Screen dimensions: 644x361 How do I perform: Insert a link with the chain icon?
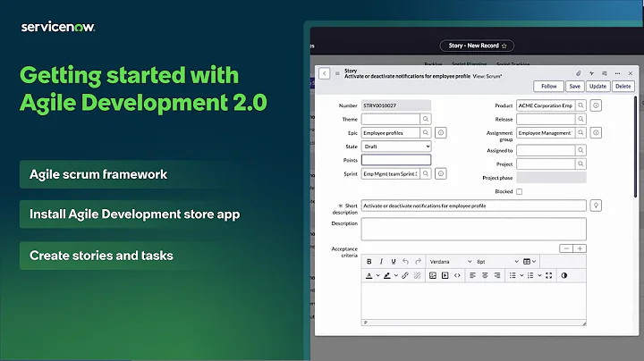pos(405,275)
